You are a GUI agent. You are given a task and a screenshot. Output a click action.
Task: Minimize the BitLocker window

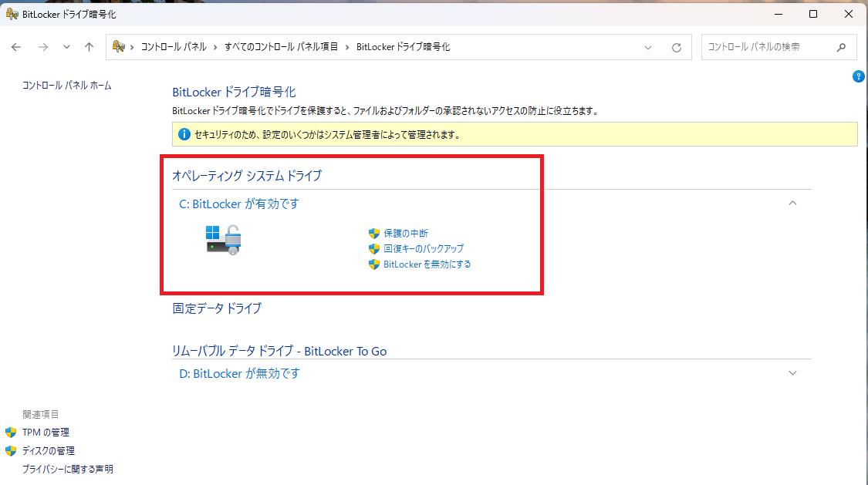tap(778, 14)
